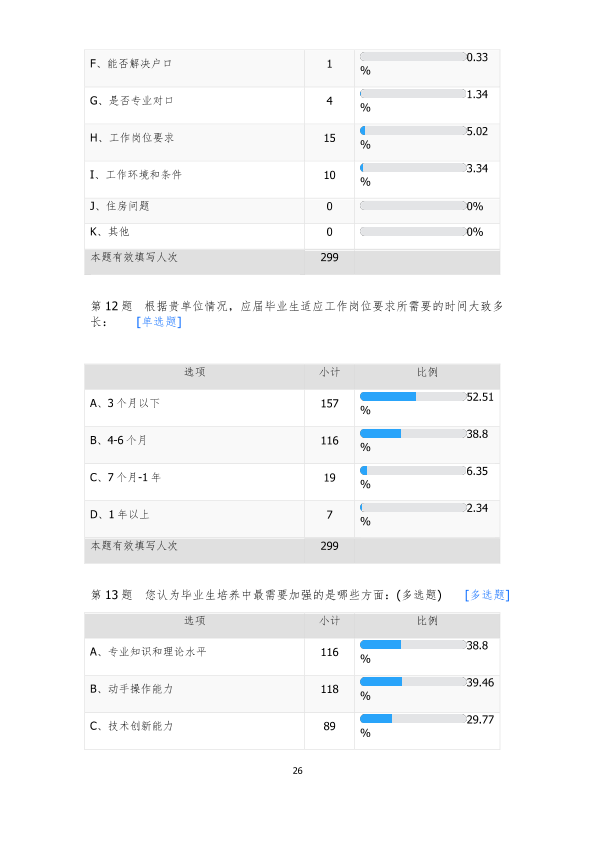595x842 pixels.
Task: Click the 5.02% progress bar
Action: pos(412,130)
